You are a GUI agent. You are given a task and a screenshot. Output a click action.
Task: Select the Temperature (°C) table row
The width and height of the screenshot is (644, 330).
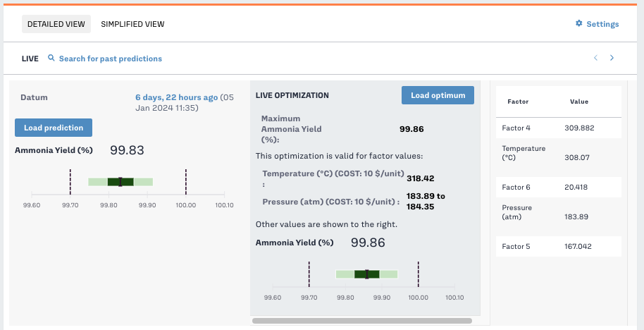point(558,153)
